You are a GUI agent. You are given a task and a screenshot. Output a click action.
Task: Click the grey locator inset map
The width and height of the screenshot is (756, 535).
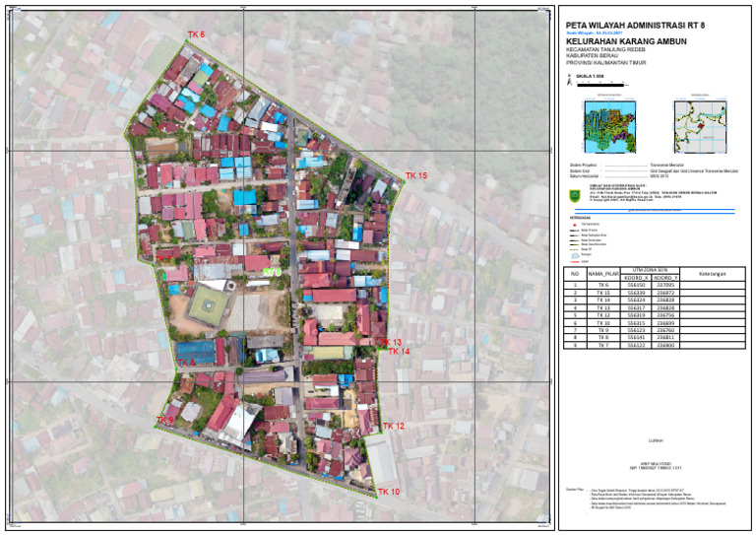click(x=700, y=127)
